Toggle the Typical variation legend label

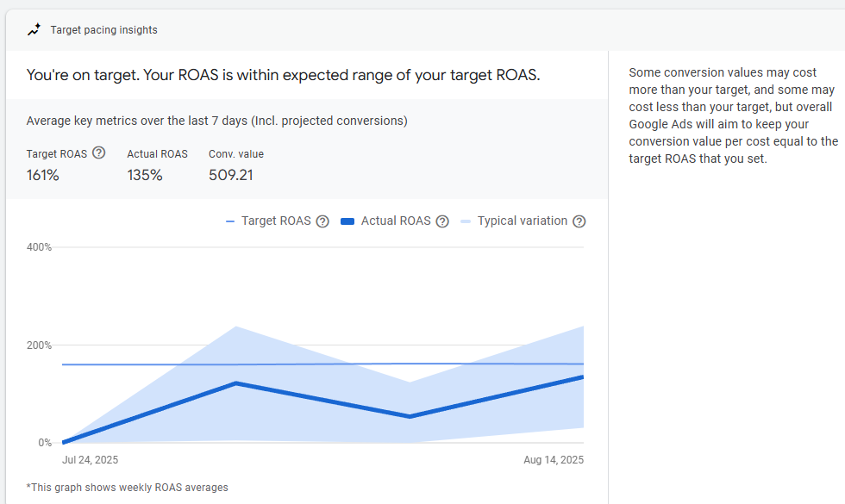click(x=523, y=221)
